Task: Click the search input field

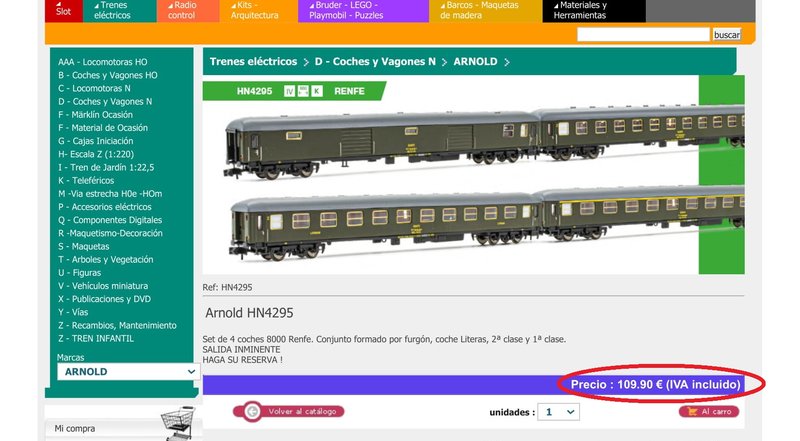Action: (x=643, y=34)
